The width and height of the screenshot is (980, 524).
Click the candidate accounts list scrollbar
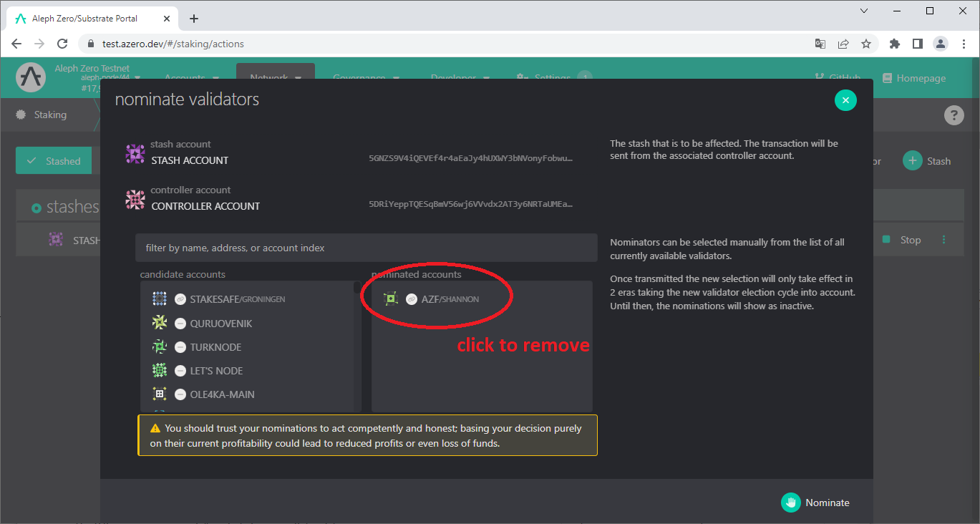357,288
